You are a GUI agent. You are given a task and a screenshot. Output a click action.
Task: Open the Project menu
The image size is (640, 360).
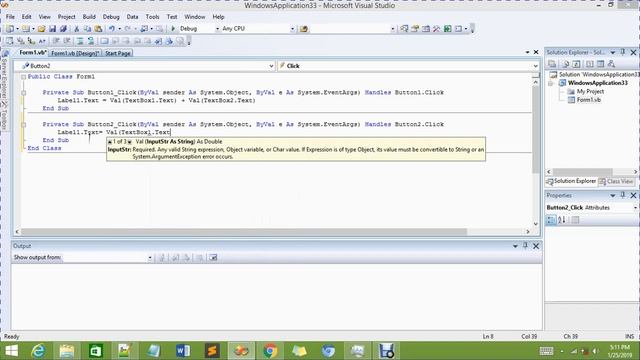pyautogui.click(x=67, y=17)
